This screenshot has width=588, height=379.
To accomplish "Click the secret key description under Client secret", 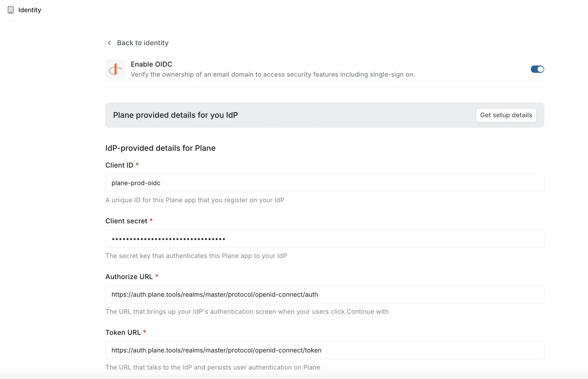I will point(196,256).
